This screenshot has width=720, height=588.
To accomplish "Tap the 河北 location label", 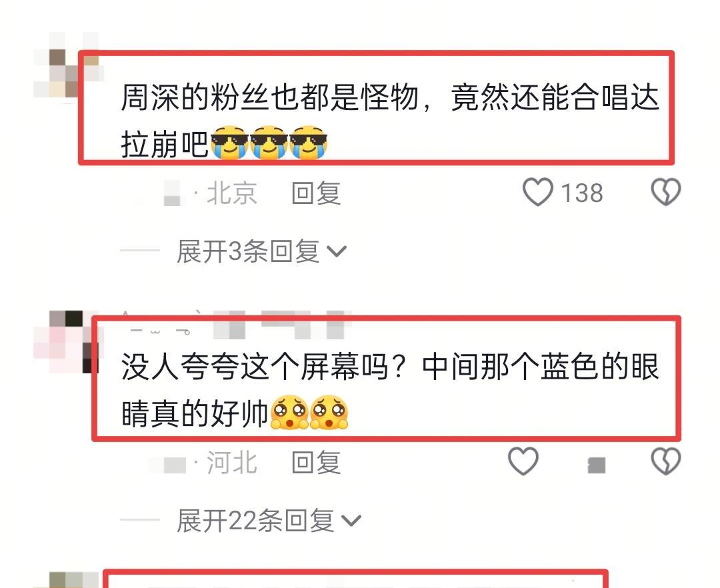I will (232, 462).
